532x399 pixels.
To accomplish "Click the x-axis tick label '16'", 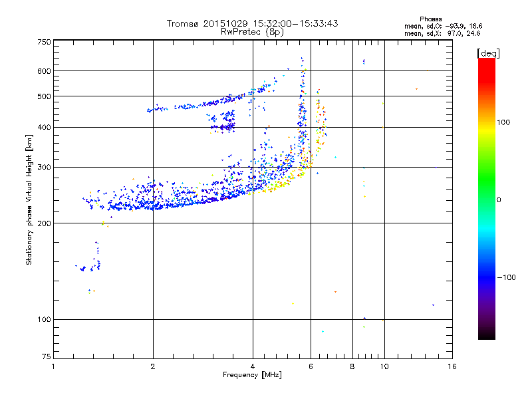I will tap(452, 366).
